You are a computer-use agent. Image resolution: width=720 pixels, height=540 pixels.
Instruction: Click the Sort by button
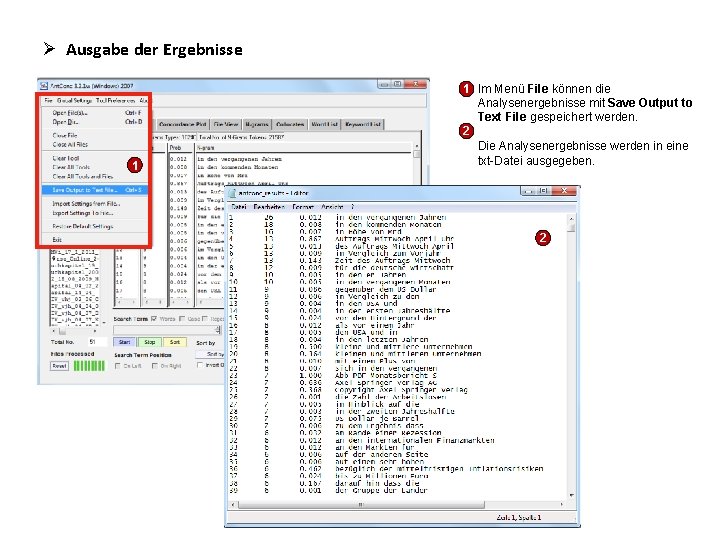tap(212, 354)
